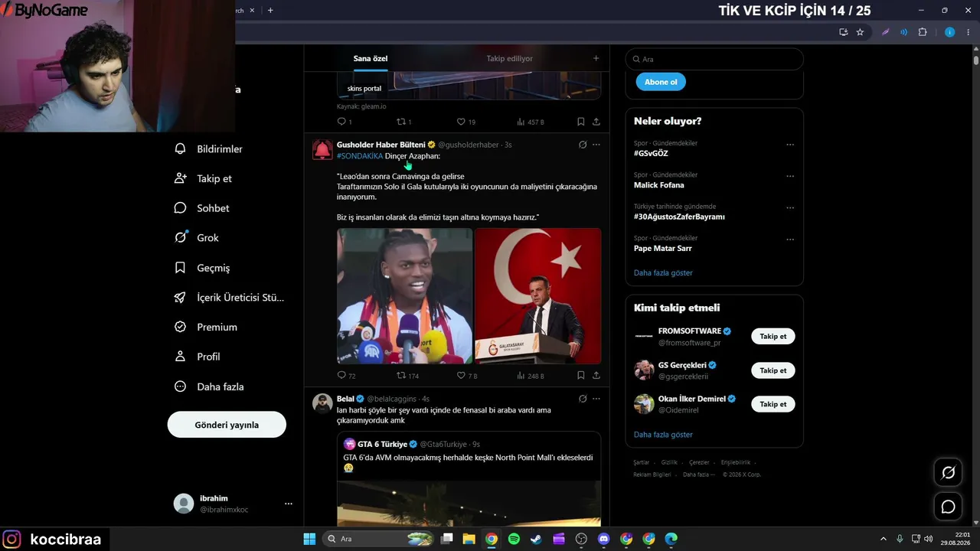Open options for the #GSvGÖZ trend
Screen dimensions: 980x551
coord(790,145)
